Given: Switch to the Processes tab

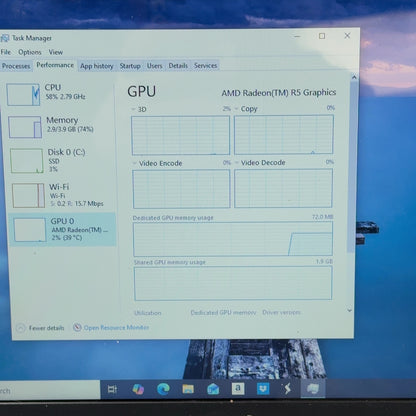Looking at the screenshot, I should click(x=16, y=66).
